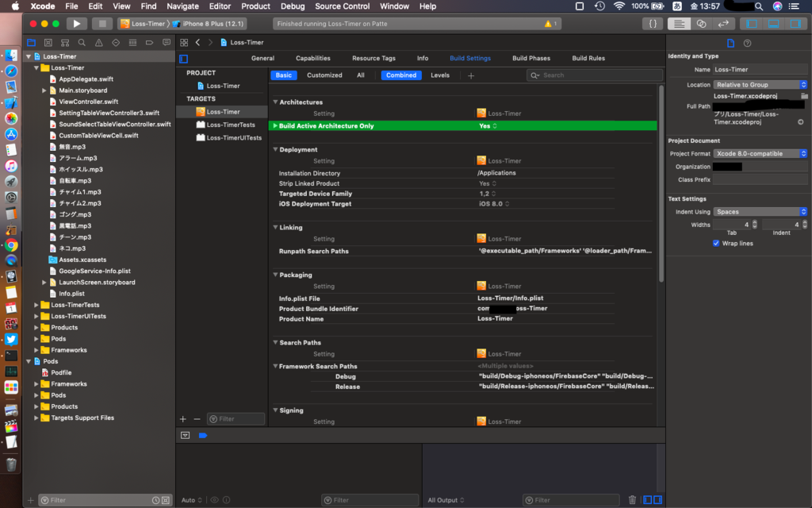Toggle the Inspectors pane visibility
The width and height of the screenshot is (812, 508).
[x=795, y=23]
